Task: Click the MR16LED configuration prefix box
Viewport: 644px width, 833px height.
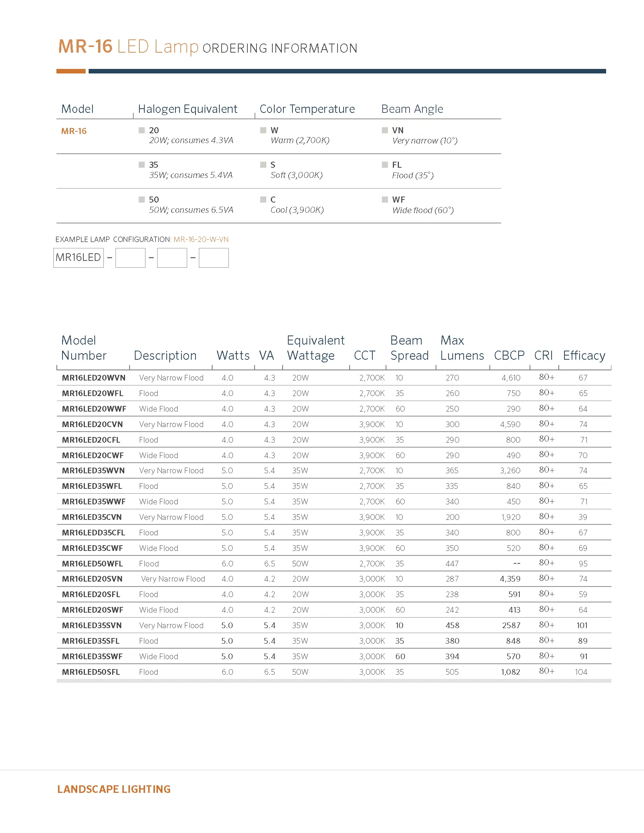Action: [78, 258]
